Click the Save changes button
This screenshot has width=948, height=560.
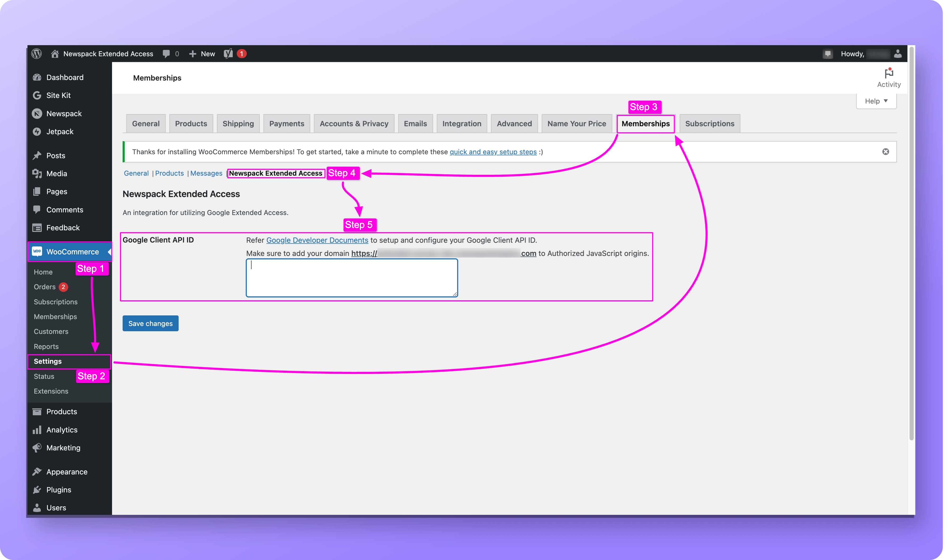click(x=150, y=323)
